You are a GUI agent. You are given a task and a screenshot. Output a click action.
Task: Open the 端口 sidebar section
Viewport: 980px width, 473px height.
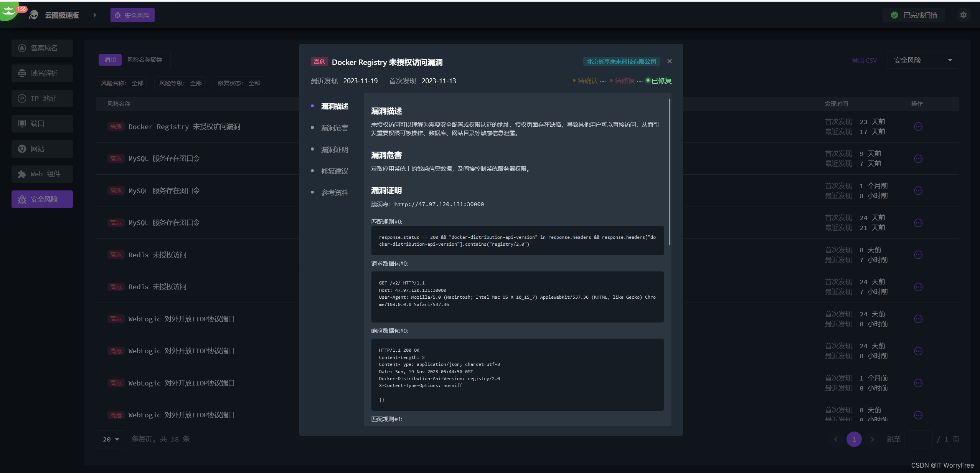click(42, 124)
